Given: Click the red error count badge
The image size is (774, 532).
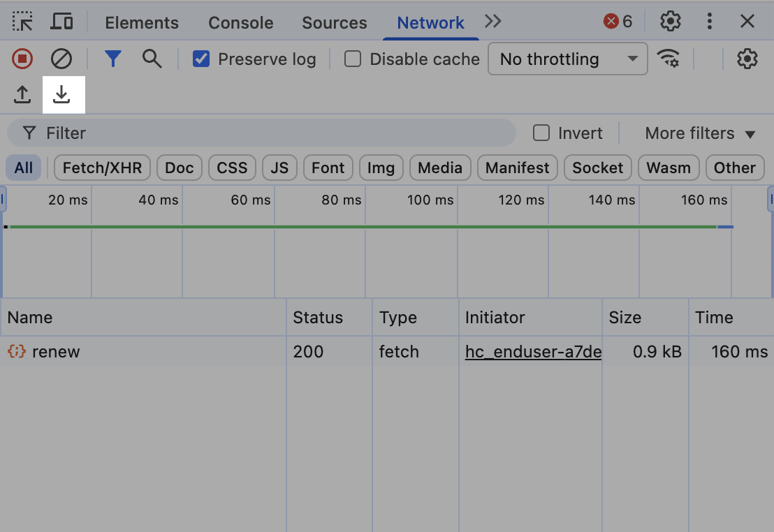Looking at the screenshot, I should coord(618,21).
